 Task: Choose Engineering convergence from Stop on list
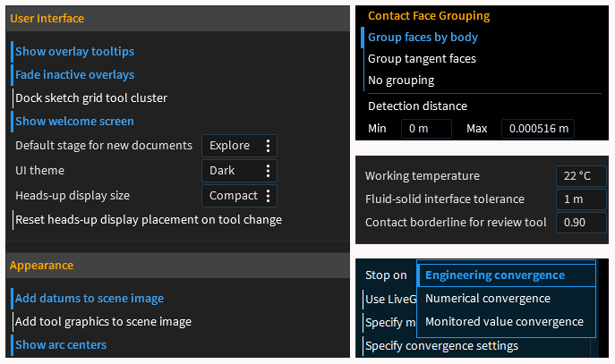[506, 275]
